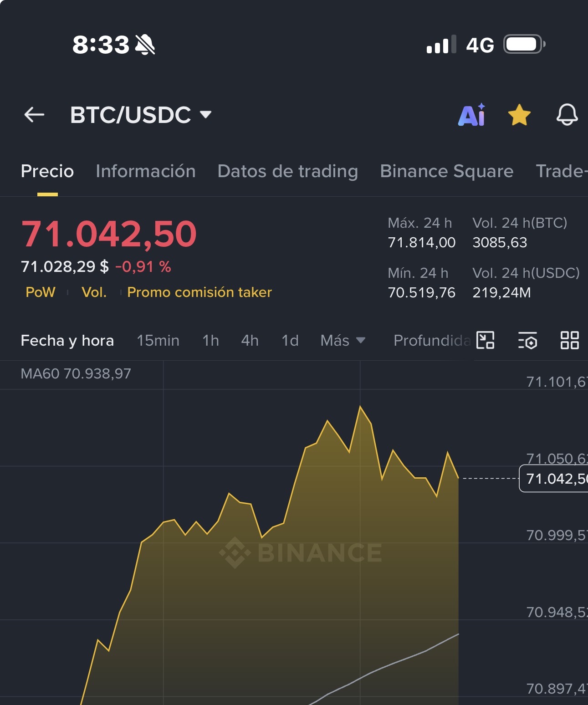Tap the PoW tag

point(41,292)
